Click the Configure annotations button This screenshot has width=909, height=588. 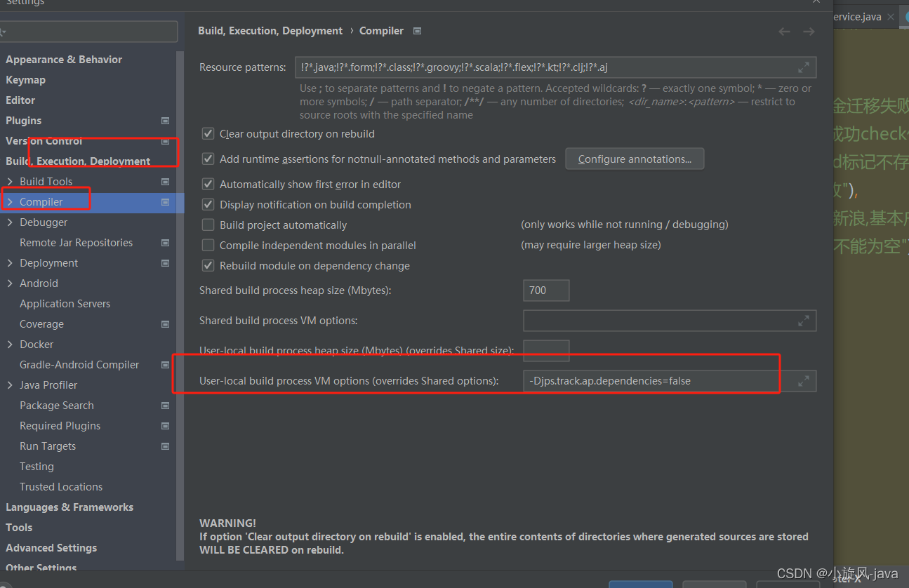pos(635,159)
